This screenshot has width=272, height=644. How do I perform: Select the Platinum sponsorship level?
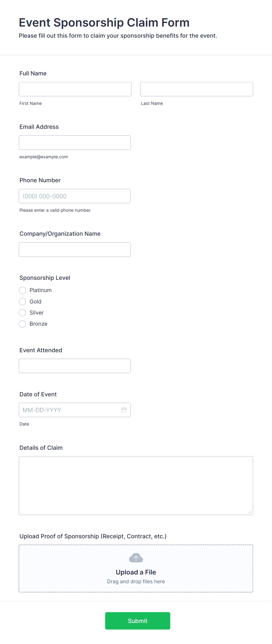pos(22,290)
